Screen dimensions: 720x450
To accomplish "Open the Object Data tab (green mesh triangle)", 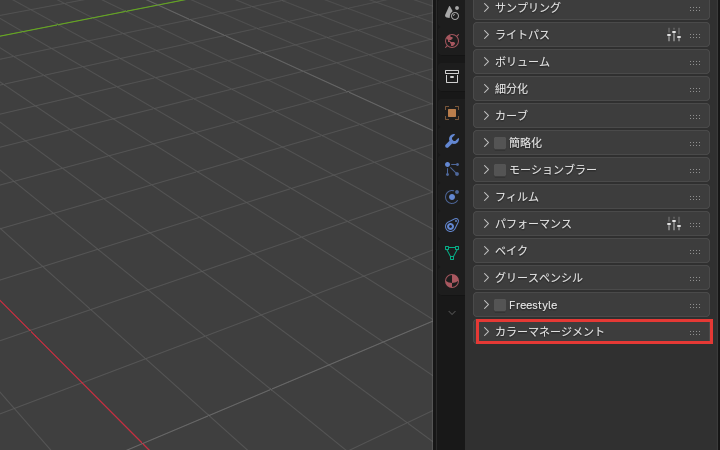I will click(x=452, y=253).
